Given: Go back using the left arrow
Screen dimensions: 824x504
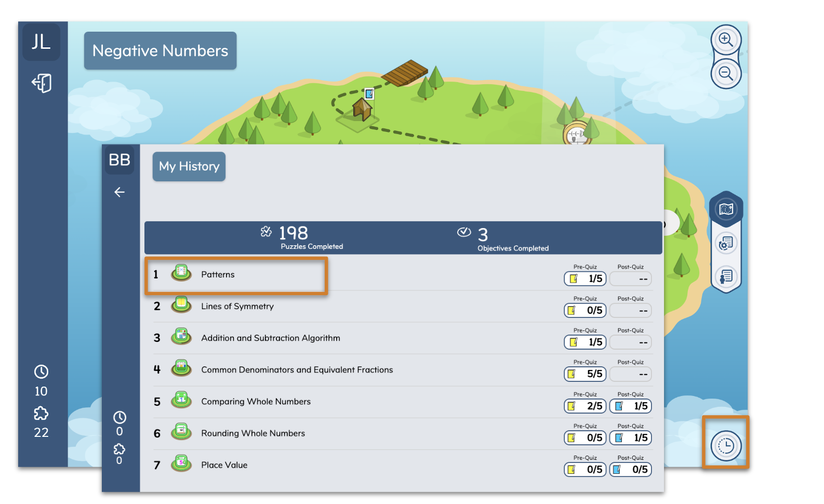Looking at the screenshot, I should pyautogui.click(x=119, y=192).
